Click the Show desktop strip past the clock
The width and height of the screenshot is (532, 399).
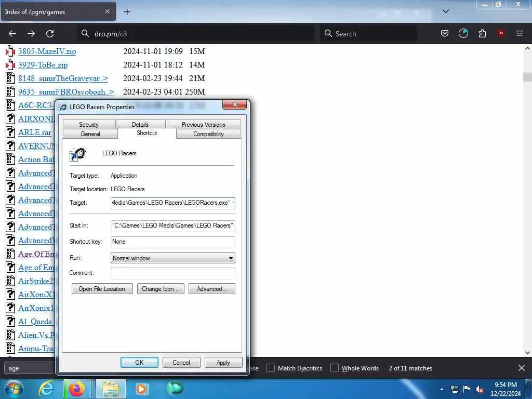tap(528, 389)
